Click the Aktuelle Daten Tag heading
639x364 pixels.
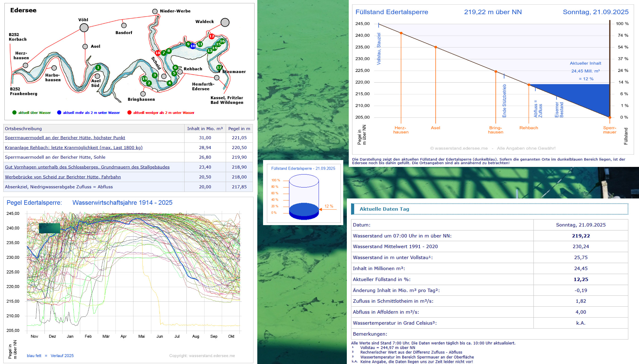(x=384, y=209)
